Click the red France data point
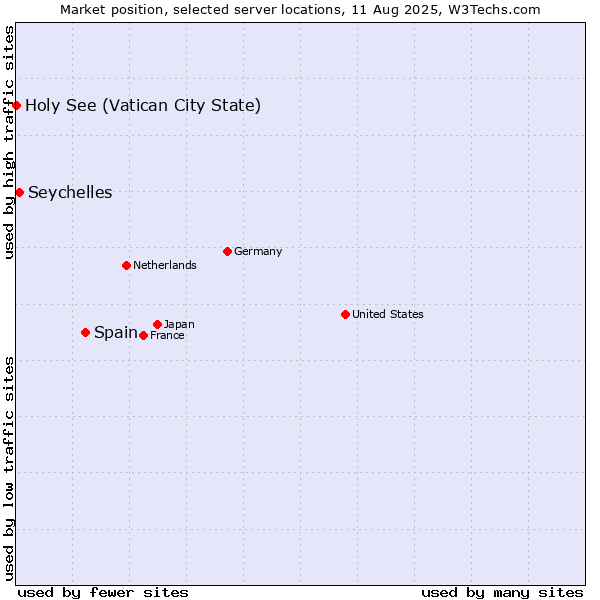Screen dimensions: 600x600 click(x=143, y=336)
